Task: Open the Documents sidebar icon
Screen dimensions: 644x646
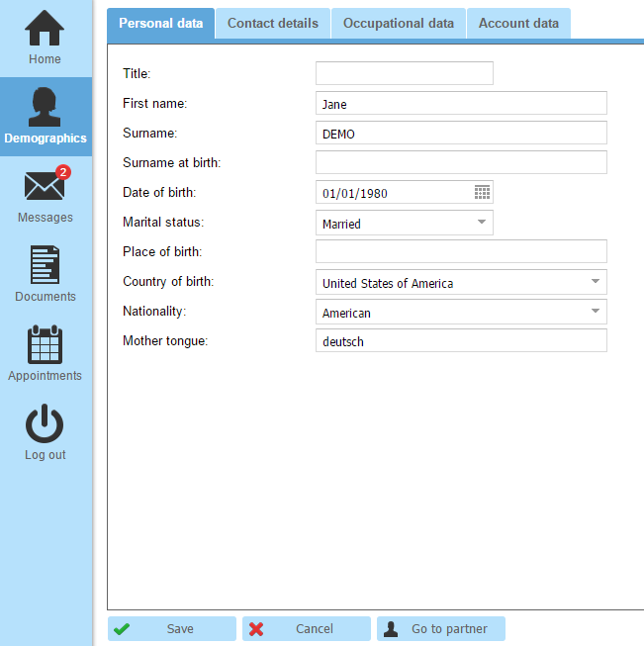Action: [x=45, y=264]
